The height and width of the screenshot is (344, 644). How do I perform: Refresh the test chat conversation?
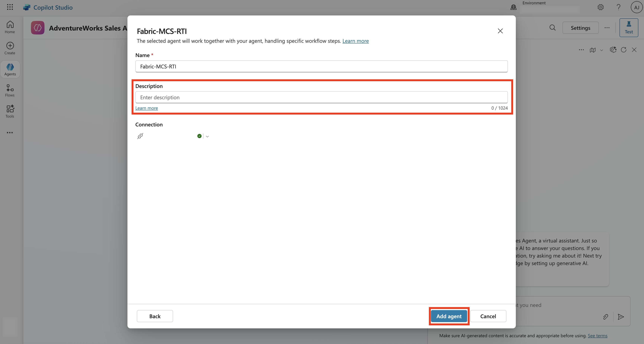pyautogui.click(x=623, y=50)
